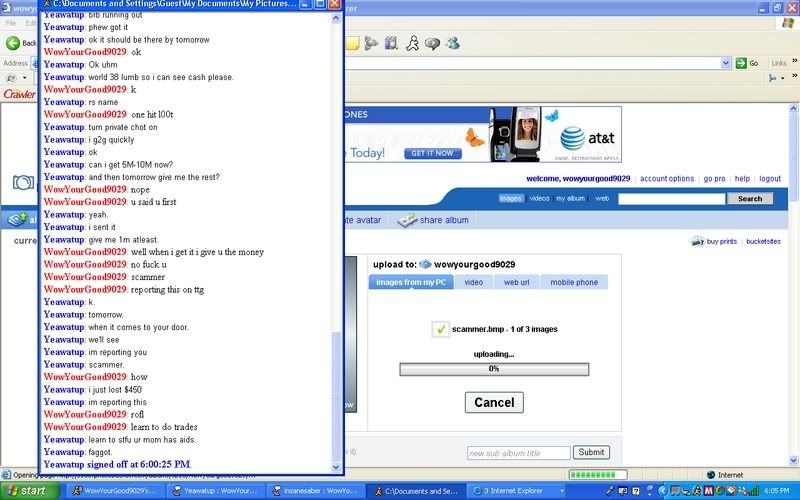Open the address bar dropdown arrow
This screenshot has width=800, height=500.
(725, 63)
